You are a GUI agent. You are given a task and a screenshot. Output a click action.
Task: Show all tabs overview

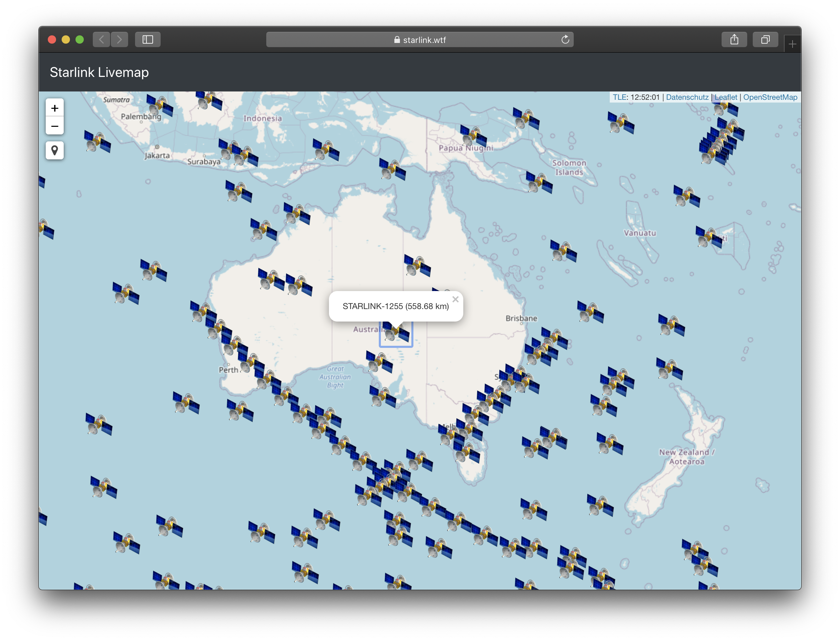[765, 40]
